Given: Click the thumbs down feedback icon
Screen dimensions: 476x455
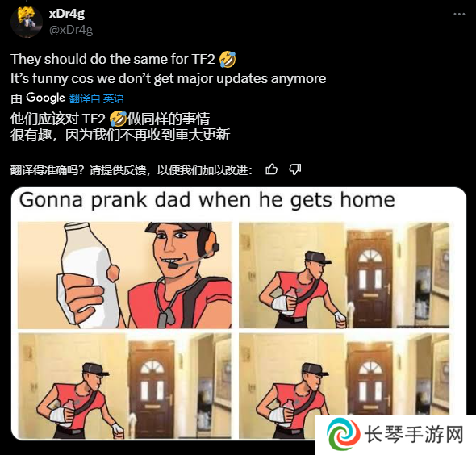Looking at the screenshot, I should click(295, 169).
